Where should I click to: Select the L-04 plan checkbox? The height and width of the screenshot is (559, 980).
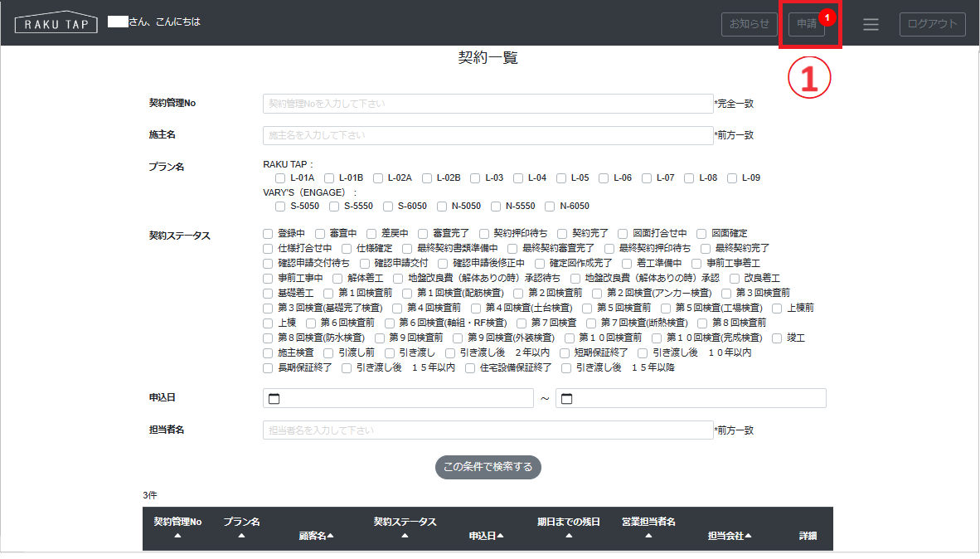pos(518,178)
